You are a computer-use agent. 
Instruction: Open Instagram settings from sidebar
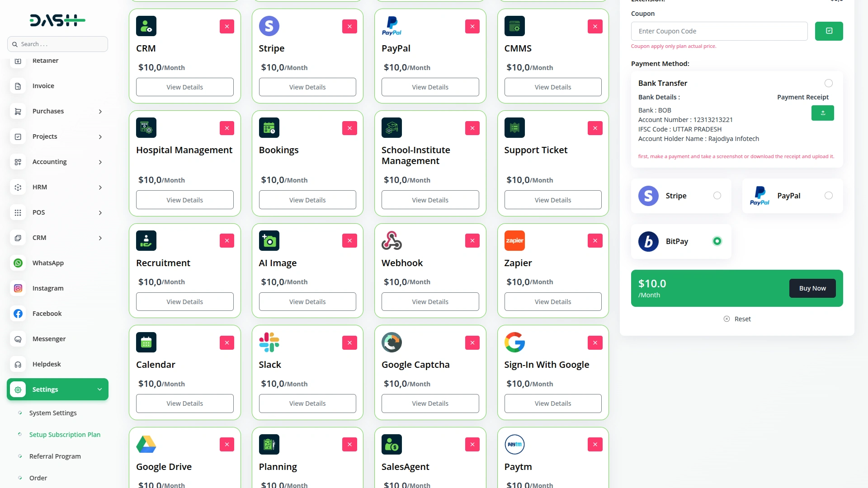(x=48, y=288)
